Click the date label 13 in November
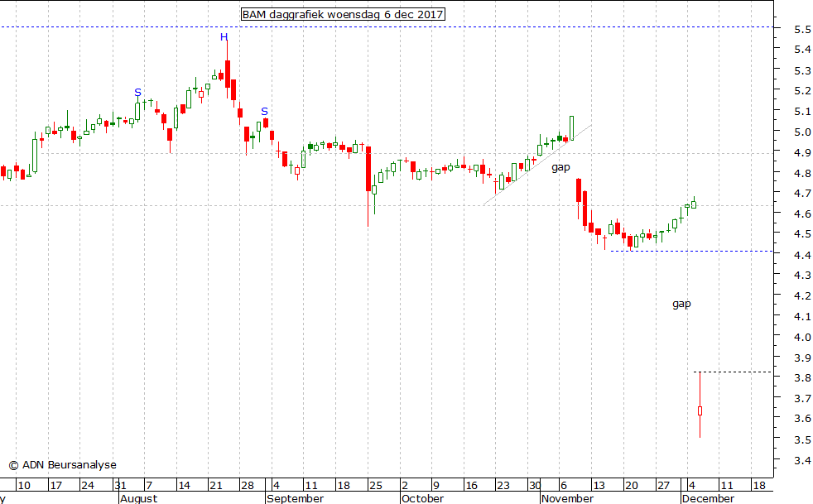Screen dimensions: 813x504 coord(599,486)
